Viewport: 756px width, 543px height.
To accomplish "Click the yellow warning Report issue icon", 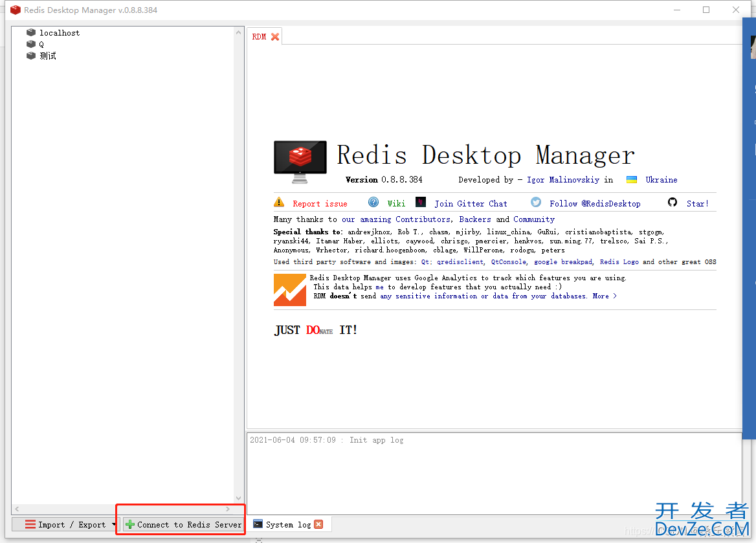I will click(279, 202).
